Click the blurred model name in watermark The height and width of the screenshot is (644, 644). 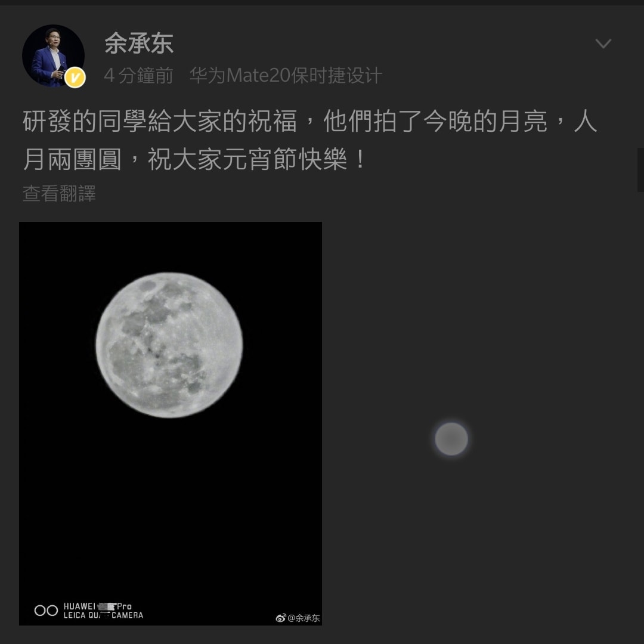(x=106, y=606)
